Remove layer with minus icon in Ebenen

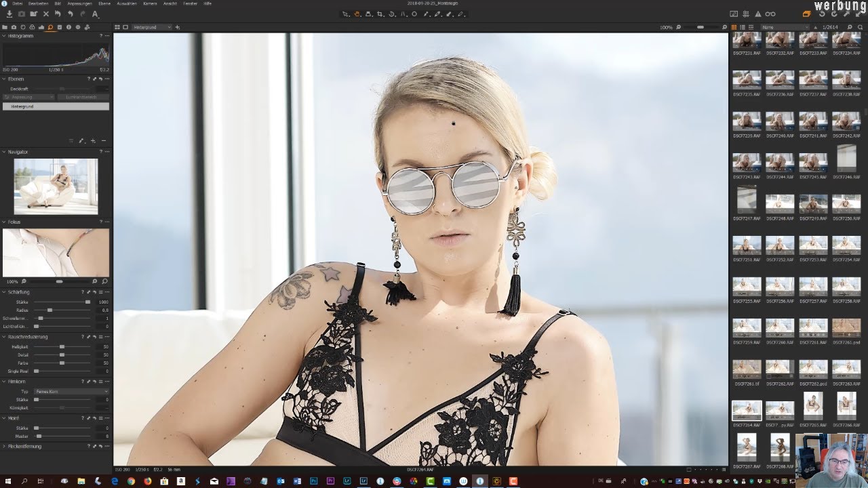click(104, 141)
